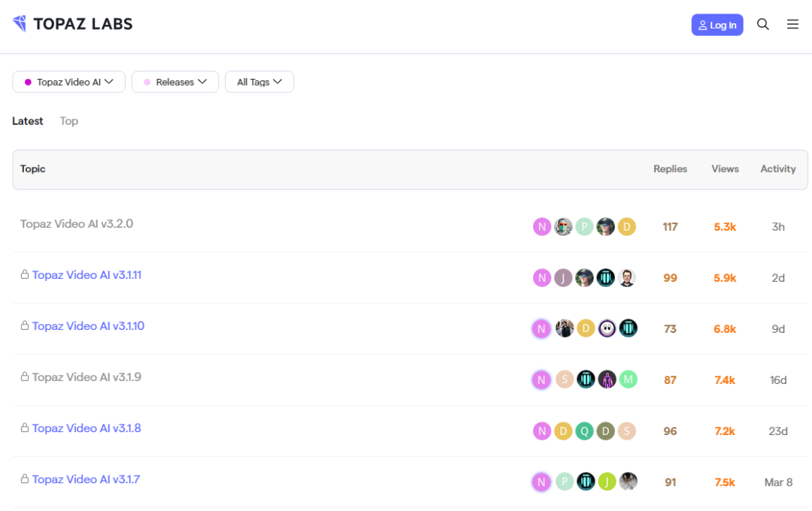Click P avatar in v3.1.7 row
Image resolution: width=812 pixels, height=511 pixels.
(565, 482)
